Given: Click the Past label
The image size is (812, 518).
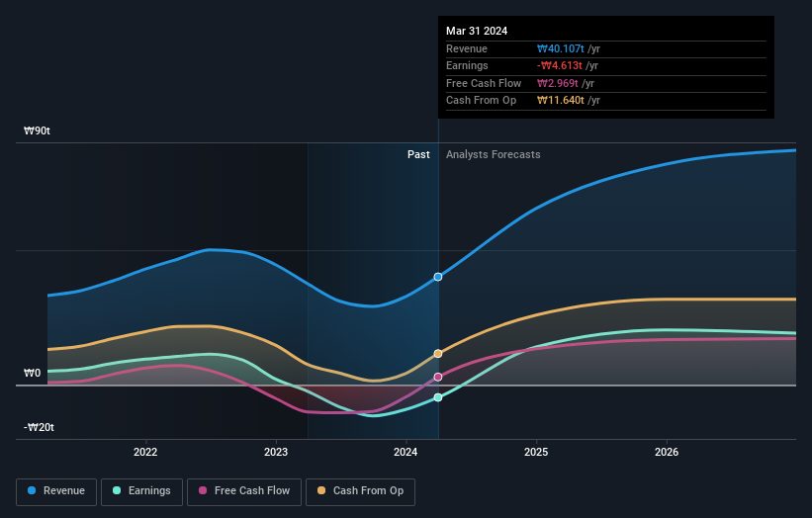Looking at the screenshot, I should click(x=418, y=155).
